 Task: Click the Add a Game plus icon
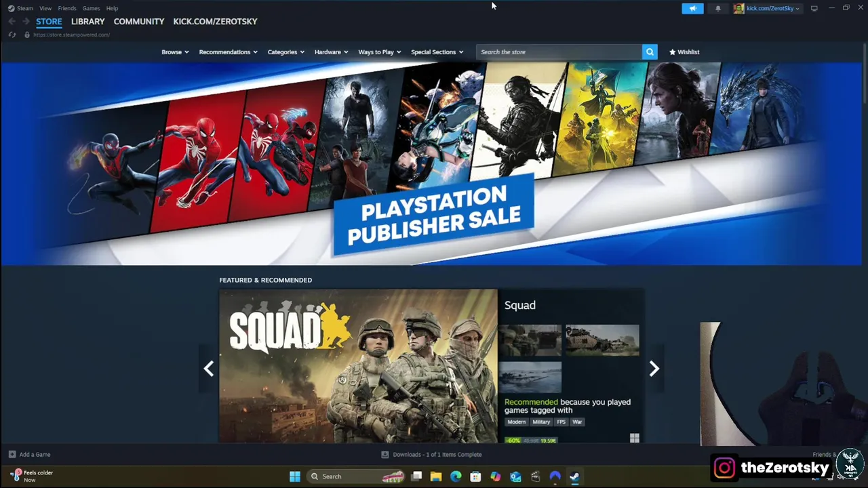point(12,454)
